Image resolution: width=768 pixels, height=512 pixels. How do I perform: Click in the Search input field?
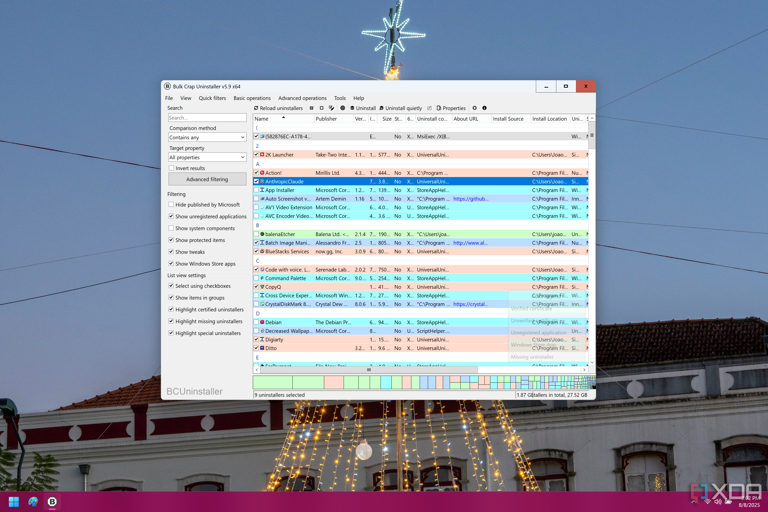(207, 118)
